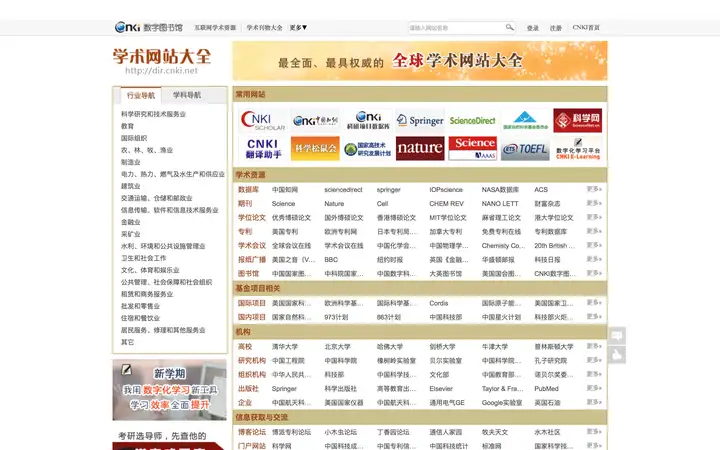Click the floating thumbs-up icon
Viewport: 720px width, 450px height.
[x=617, y=354]
